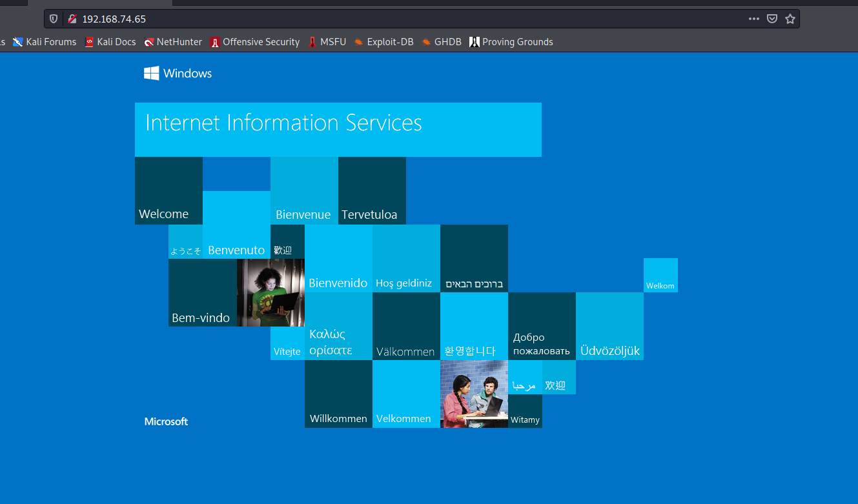Click the Kali Forums bookmark icon
The width and height of the screenshot is (858, 504).
pyautogui.click(x=19, y=41)
